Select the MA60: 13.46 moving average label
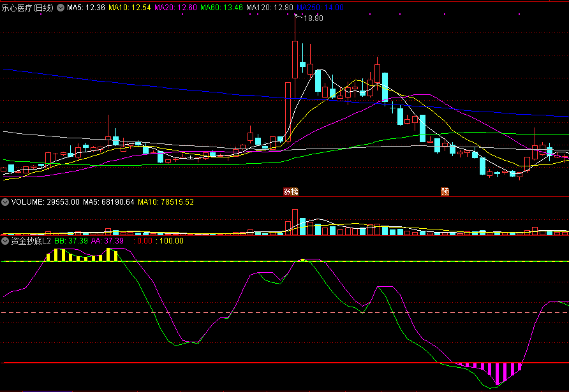Image resolution: width=569 pixels, height=392 pixels. coord(221,8)
